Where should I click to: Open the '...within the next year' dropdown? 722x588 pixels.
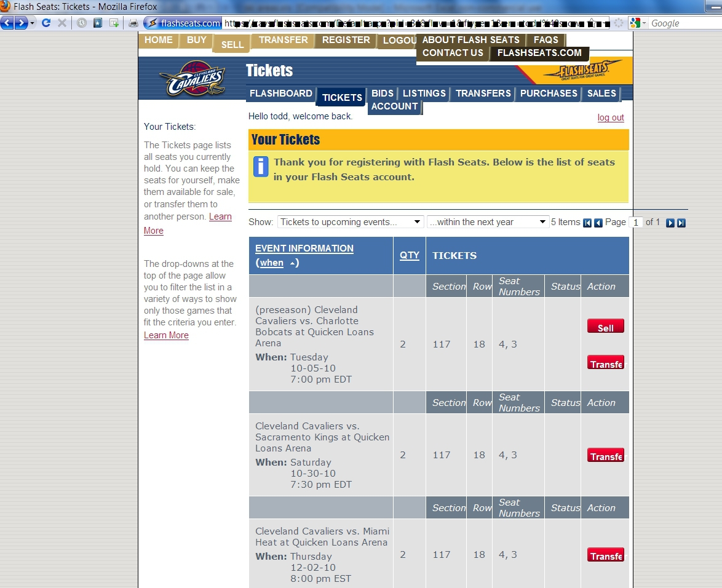tap(488, 222)
